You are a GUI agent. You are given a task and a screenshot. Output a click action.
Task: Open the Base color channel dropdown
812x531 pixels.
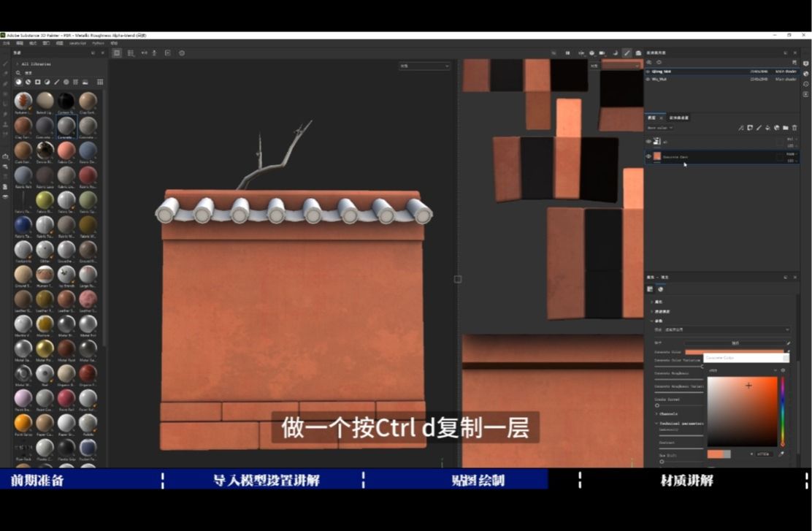(661, 128)
